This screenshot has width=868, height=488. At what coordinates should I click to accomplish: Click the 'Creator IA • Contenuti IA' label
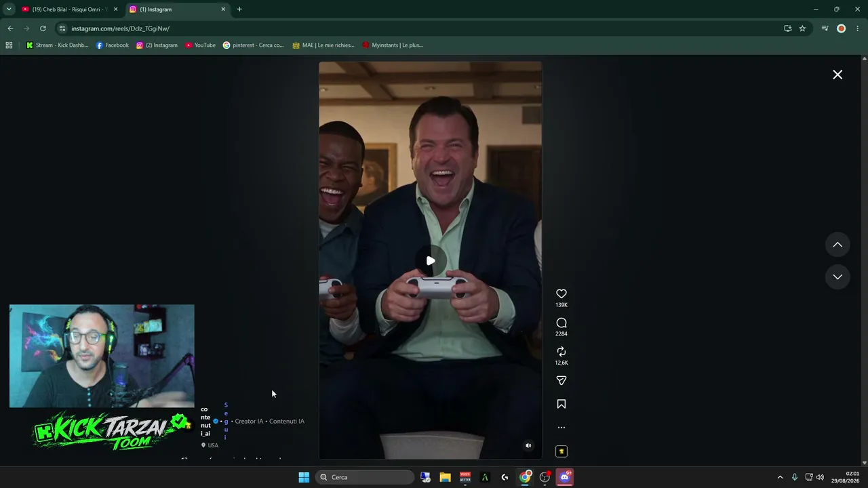269,421
